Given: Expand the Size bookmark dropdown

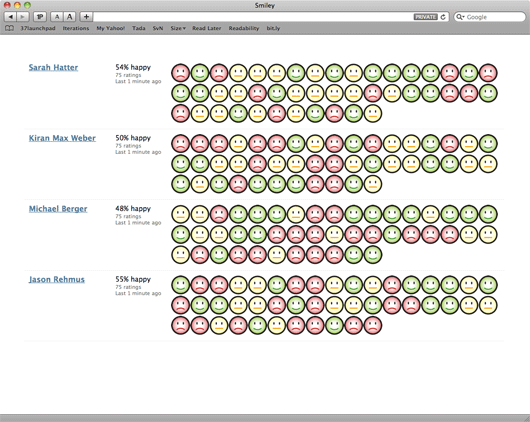Looking at the screenshot, I should point(178,28).
